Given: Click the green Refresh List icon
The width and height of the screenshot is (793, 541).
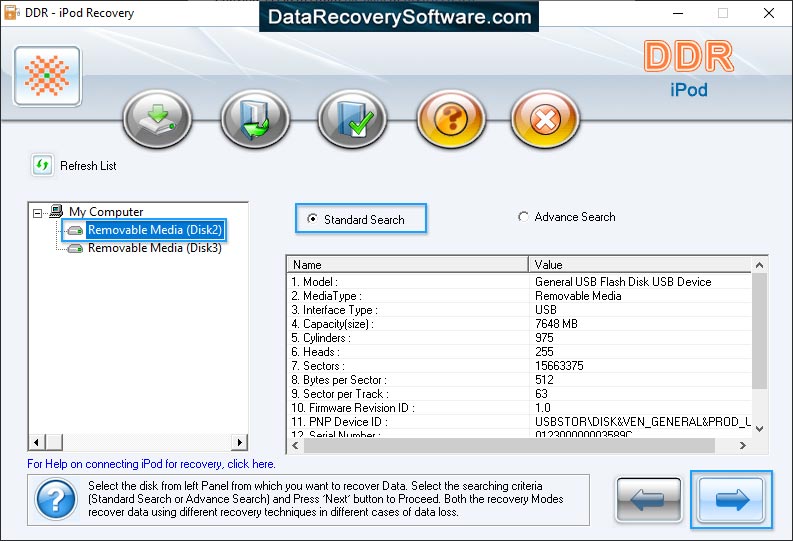Looking at the screenshot, I should point(42,165).
